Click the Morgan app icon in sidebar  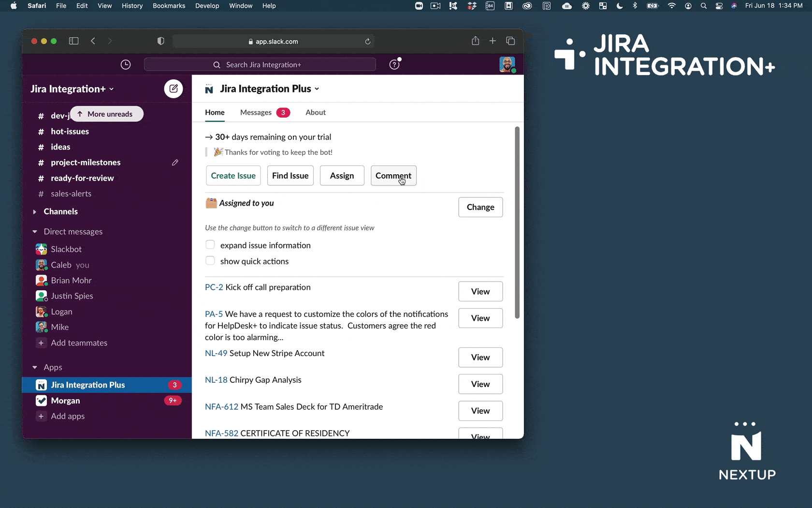point(42,401)
